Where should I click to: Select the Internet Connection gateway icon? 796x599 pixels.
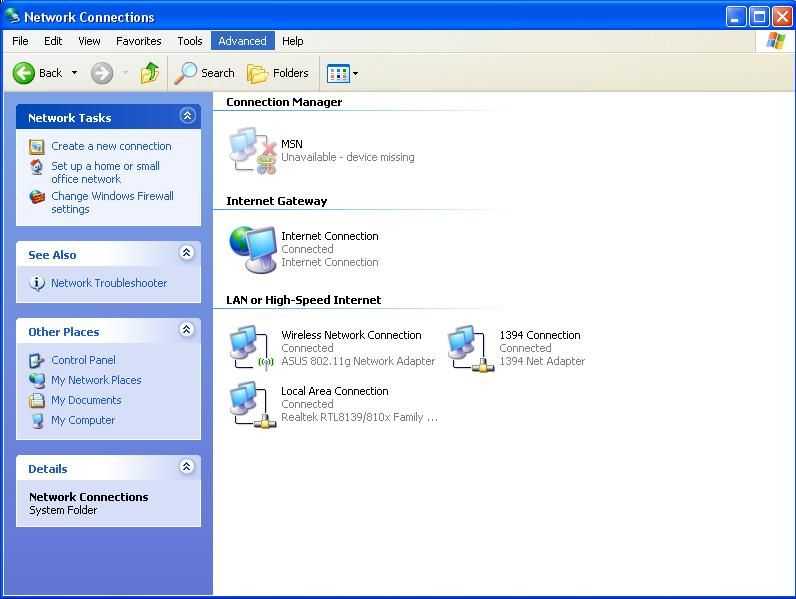click(x=252, y=249)
